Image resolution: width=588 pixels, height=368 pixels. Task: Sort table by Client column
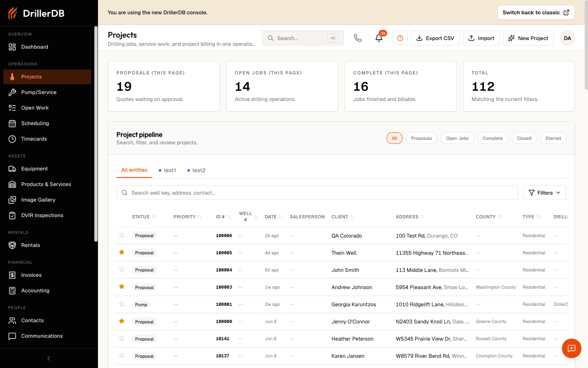click(343, 217)
